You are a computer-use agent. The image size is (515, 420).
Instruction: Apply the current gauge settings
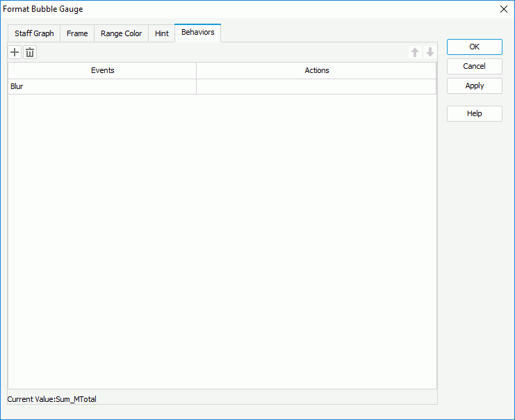[474, 86]
